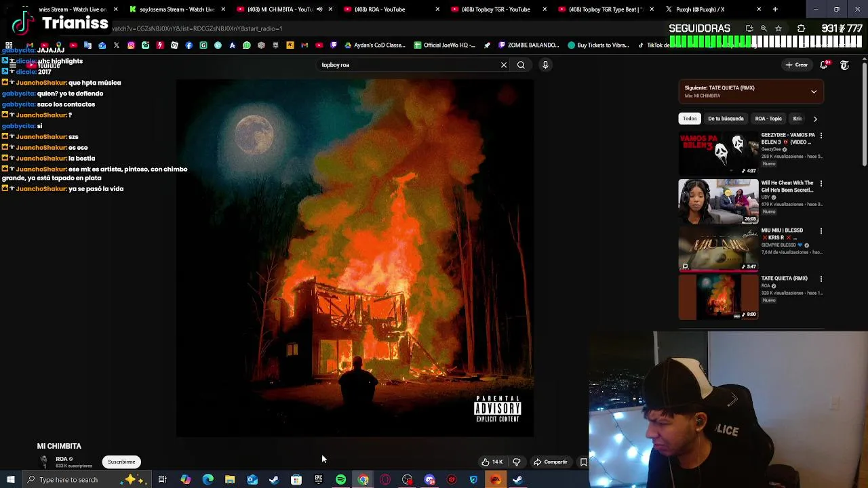Collapse the Siguiente mix playlist panel

click(814, 91)
